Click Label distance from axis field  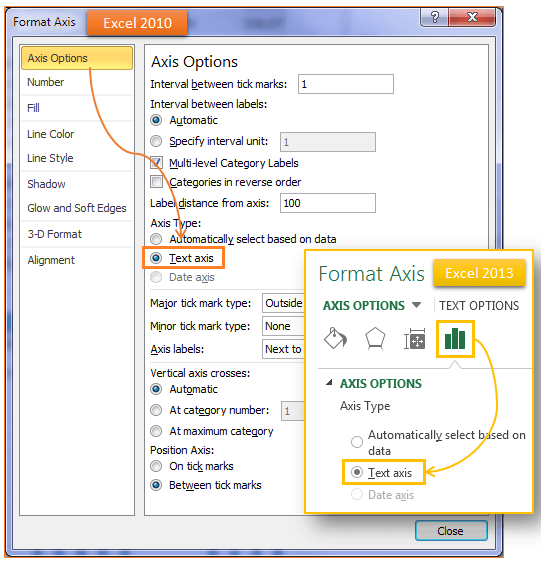tap(328, 203)
